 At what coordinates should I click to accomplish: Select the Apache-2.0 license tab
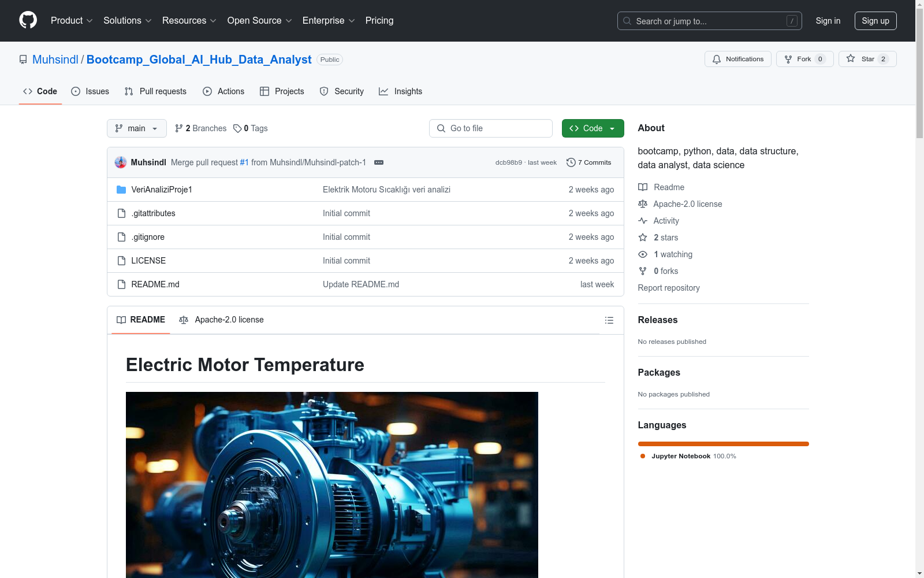coord(221,320)
